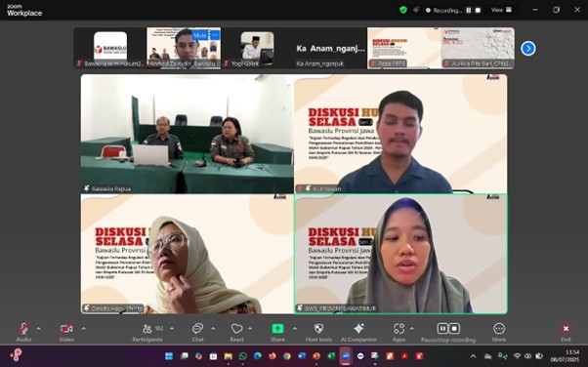The width and height of the screenshot is (588, 367).
Task: Click the BWS_PROVINSI JAWATIMUR speaker tile
Action: click(400, 254)
